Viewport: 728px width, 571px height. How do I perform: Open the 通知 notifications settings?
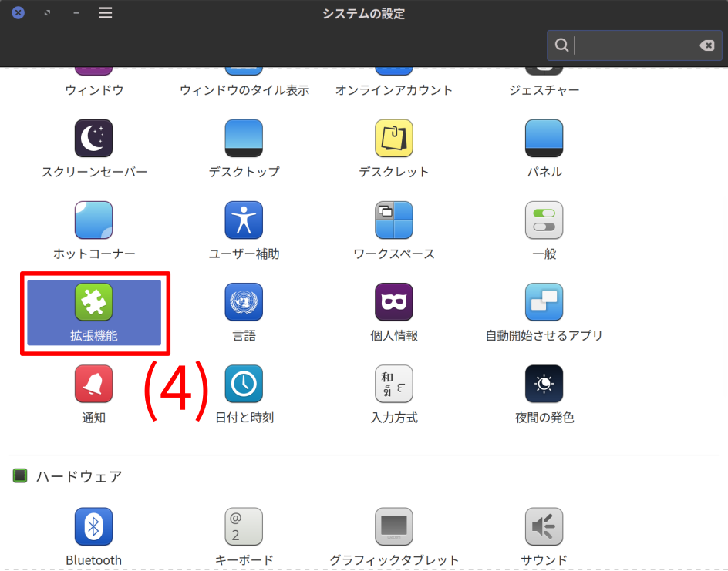pos(93,385)
